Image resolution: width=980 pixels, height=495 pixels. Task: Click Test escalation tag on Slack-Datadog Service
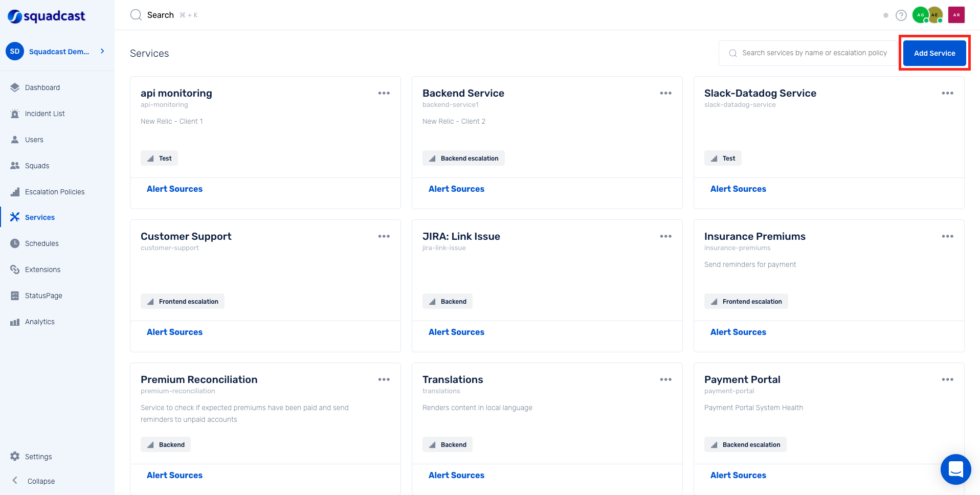click(x=723, y=158)
